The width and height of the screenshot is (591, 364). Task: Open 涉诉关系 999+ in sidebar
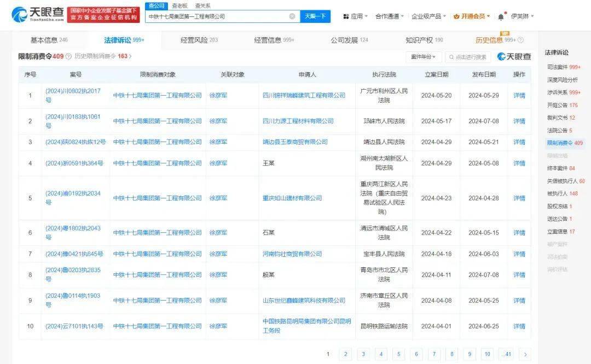pyautogui.click(x=564, y=92)
